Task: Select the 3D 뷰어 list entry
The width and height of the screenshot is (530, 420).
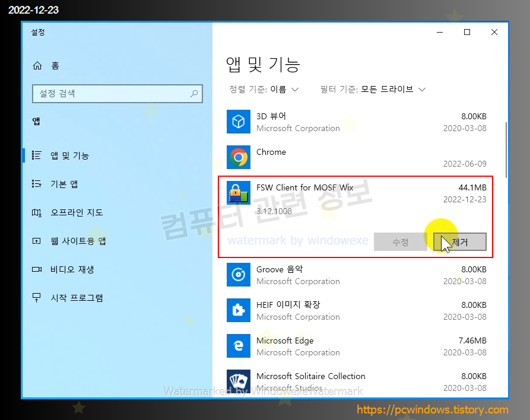Action: click(356, 122)
